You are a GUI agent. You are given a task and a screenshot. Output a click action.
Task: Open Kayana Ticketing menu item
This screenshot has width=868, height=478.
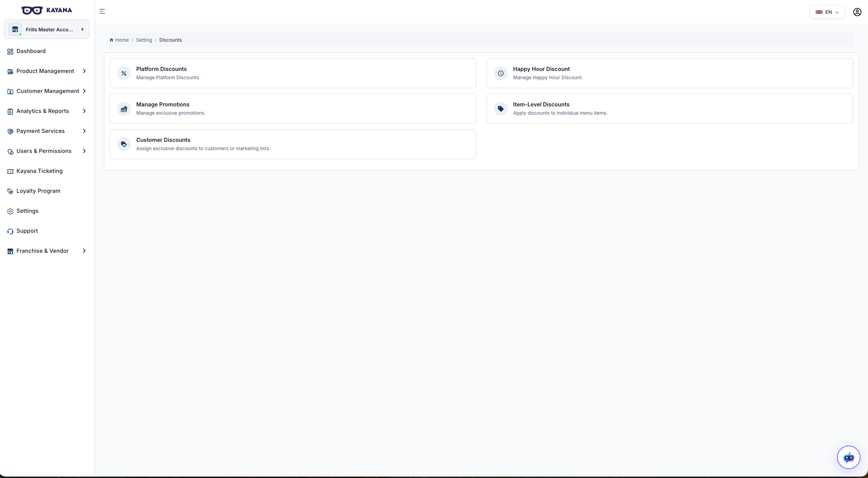[x=40, y=171]
